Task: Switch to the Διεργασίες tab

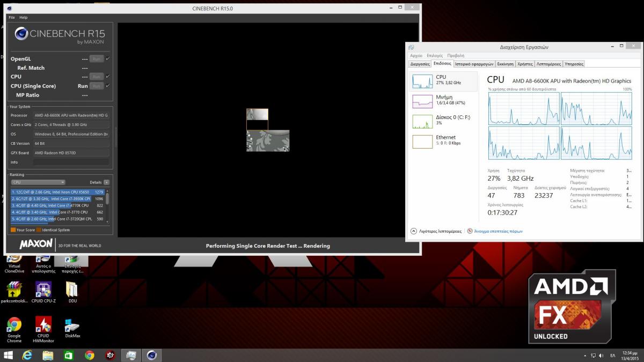Action: (420, 64)
